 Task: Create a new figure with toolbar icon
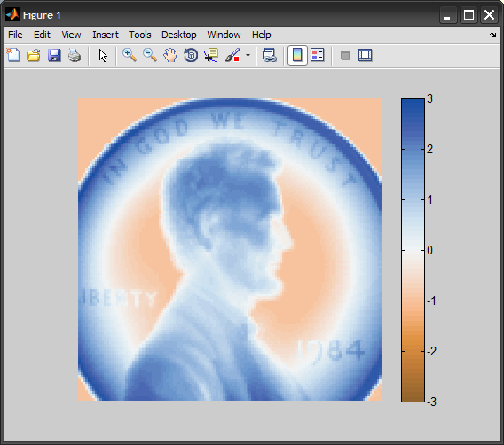(13, 55)
